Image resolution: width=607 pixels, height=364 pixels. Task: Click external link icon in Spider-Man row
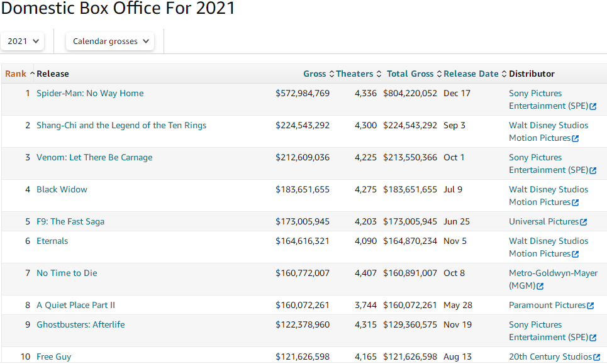pyautogui.click(x=593, y=106)
